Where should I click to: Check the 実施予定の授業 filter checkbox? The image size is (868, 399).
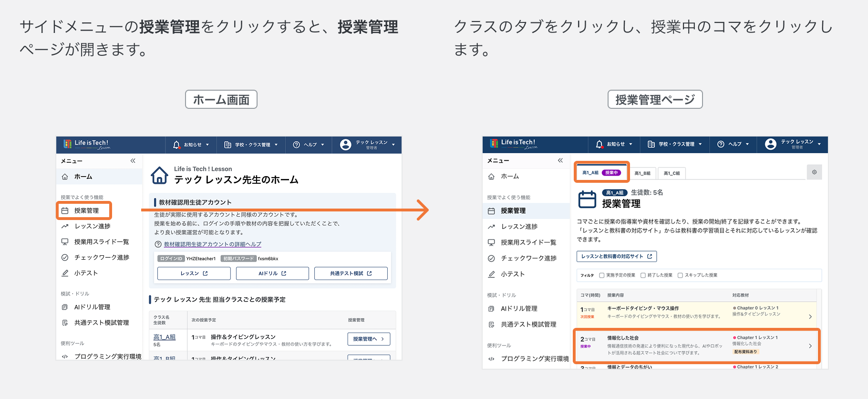point(602,275)
